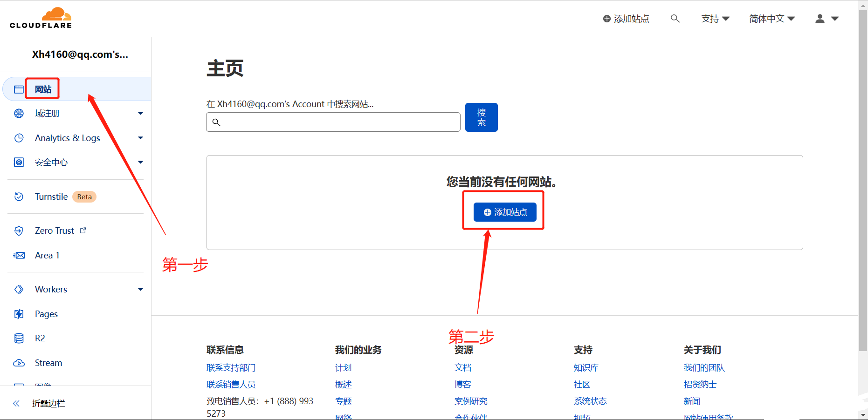Click the plus icon beside top 添加站点

tap(607, 19)
